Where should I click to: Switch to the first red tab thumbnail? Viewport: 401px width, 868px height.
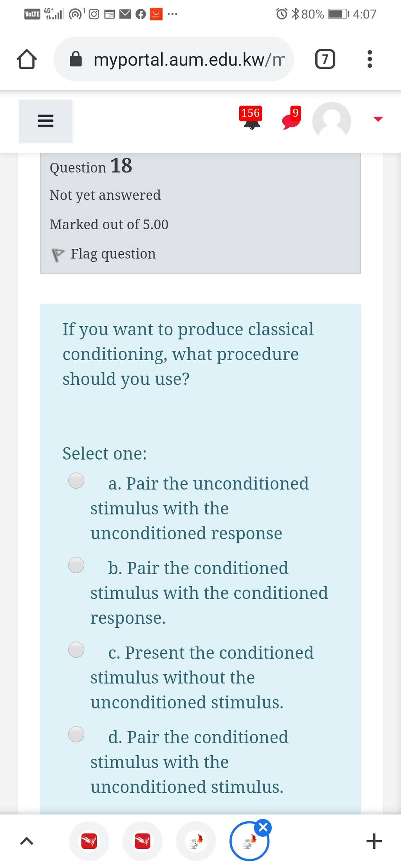point(89,841)
